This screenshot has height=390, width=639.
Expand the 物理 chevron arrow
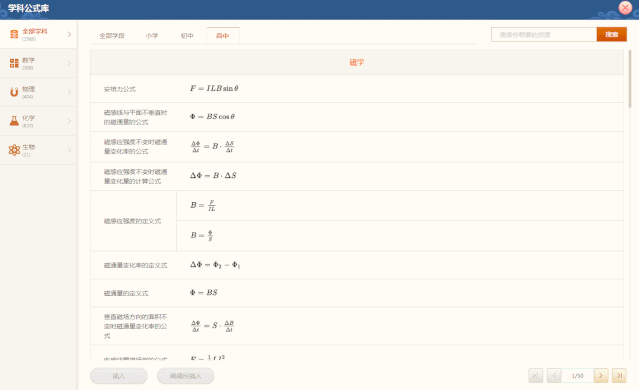click(69, 92)
